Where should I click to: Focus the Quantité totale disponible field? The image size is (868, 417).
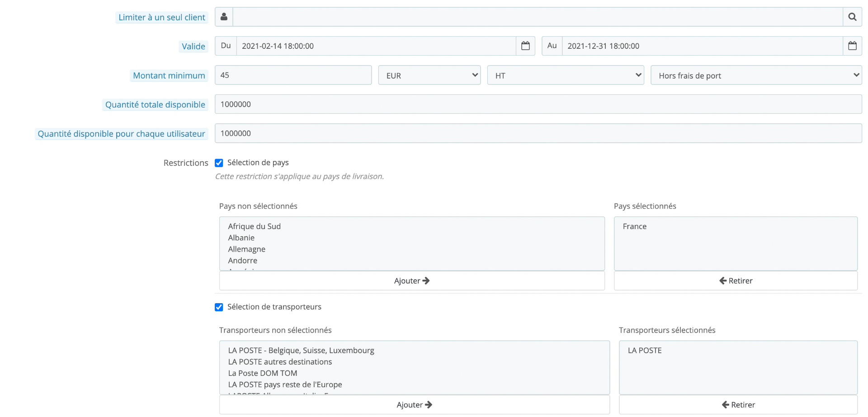538,104
